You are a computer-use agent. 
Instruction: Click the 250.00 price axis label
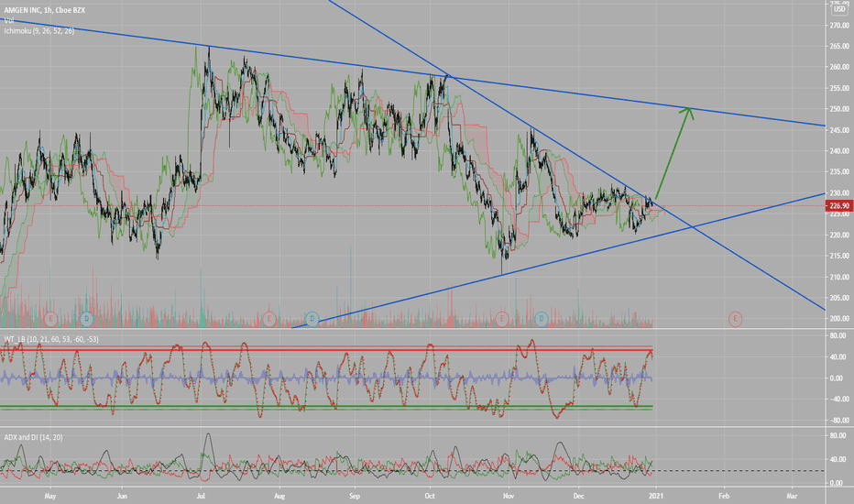click(839, 109)
